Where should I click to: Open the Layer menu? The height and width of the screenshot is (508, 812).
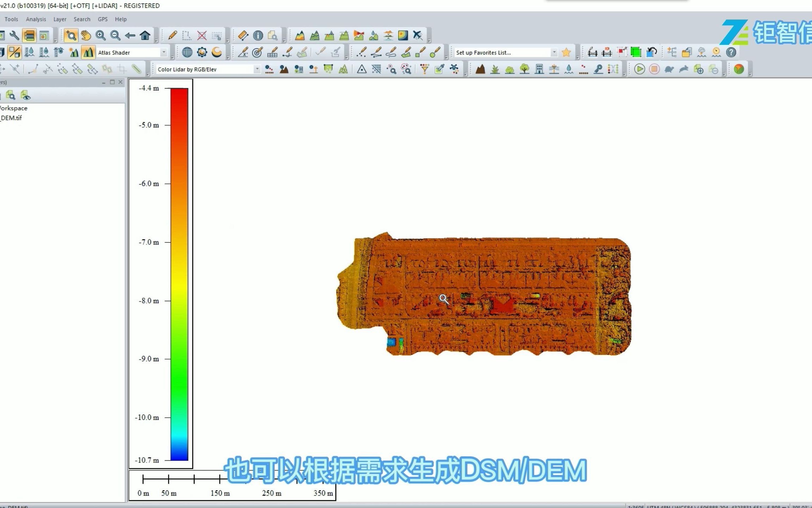coord(60,19)
